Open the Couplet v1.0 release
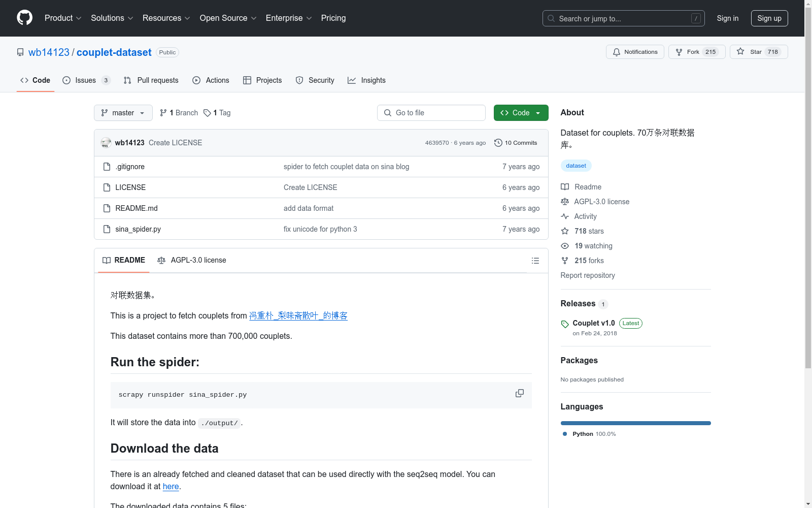Image resolution: width=812 pixels, height=508 pixels. pos(594,323)
